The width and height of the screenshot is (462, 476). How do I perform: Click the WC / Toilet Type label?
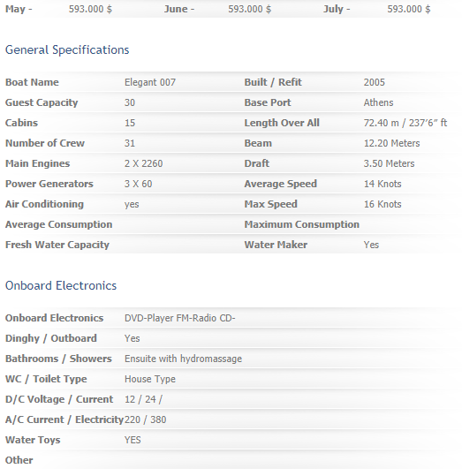click(x=46, y=380)
